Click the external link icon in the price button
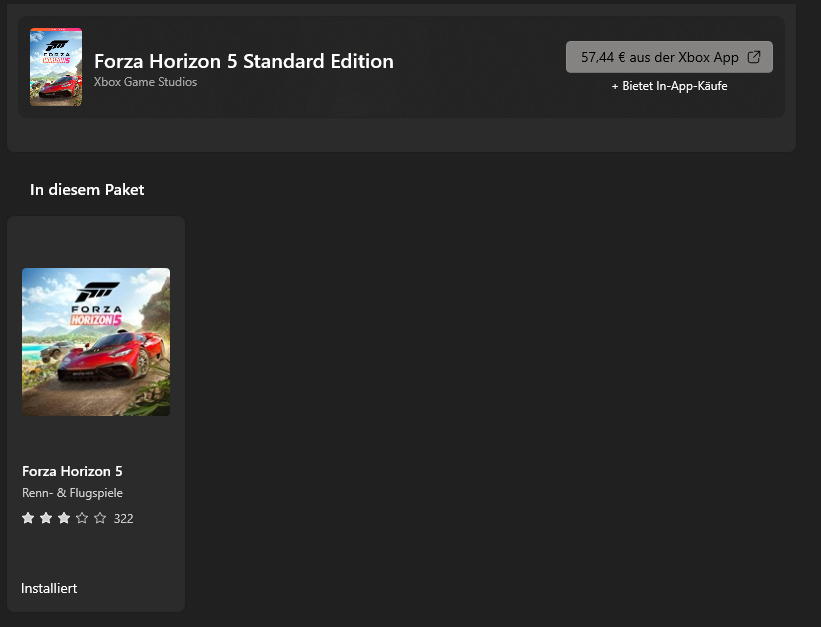The image size is (821, 627). [753, 57]
